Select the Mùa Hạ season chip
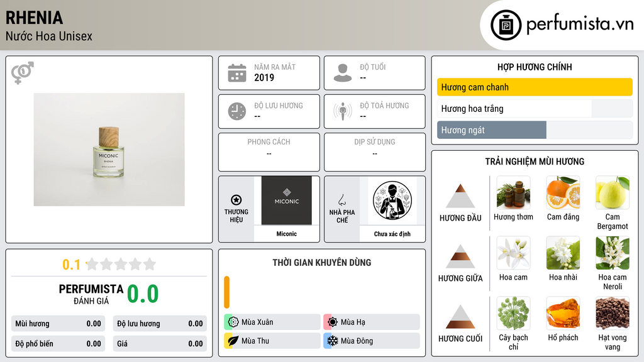This screenshot has width=644, height=362. (372, 322)
